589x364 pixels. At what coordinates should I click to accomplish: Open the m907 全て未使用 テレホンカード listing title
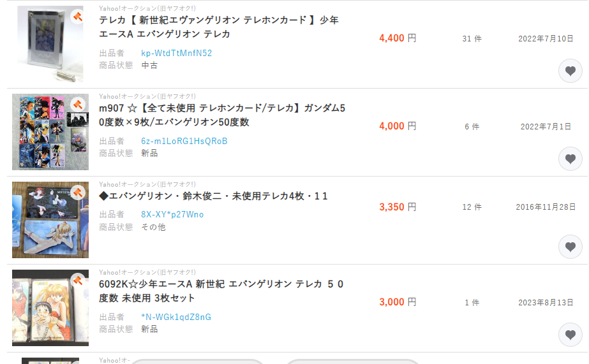[x=222, y=115]
